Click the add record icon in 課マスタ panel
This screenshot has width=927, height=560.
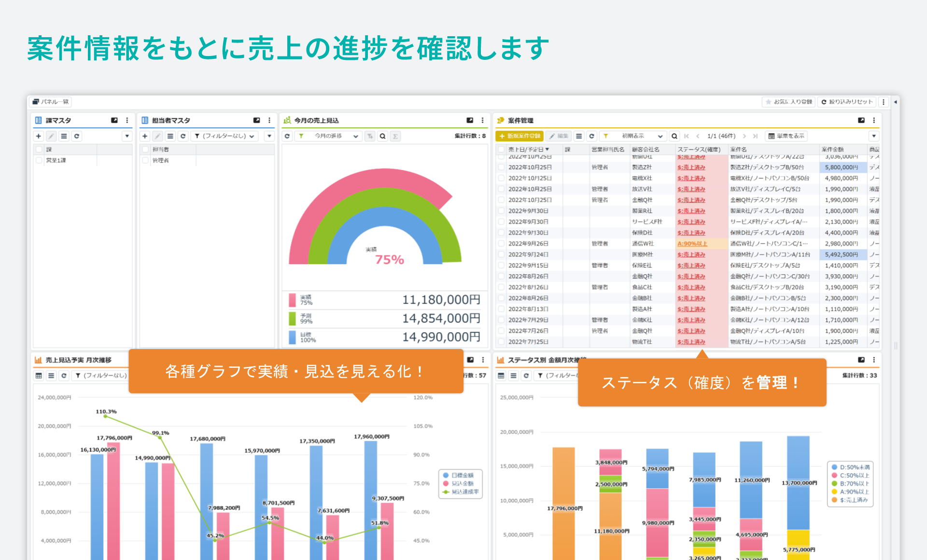tap(39, 136)
